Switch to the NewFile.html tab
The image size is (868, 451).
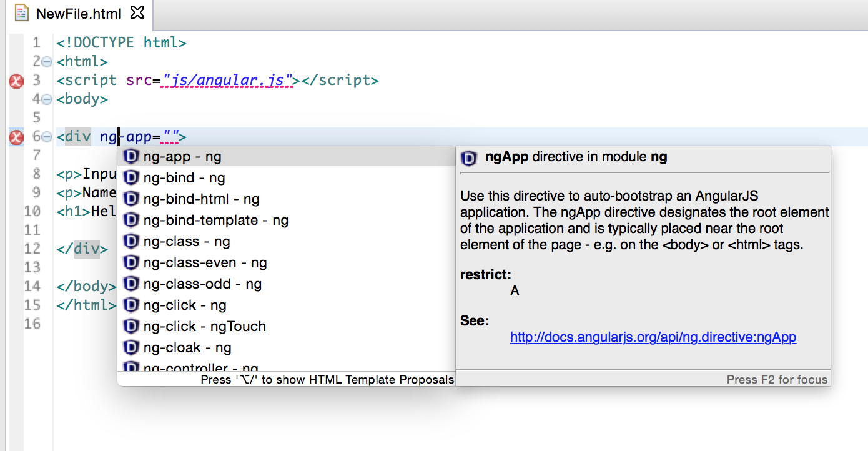pos(78,13)
